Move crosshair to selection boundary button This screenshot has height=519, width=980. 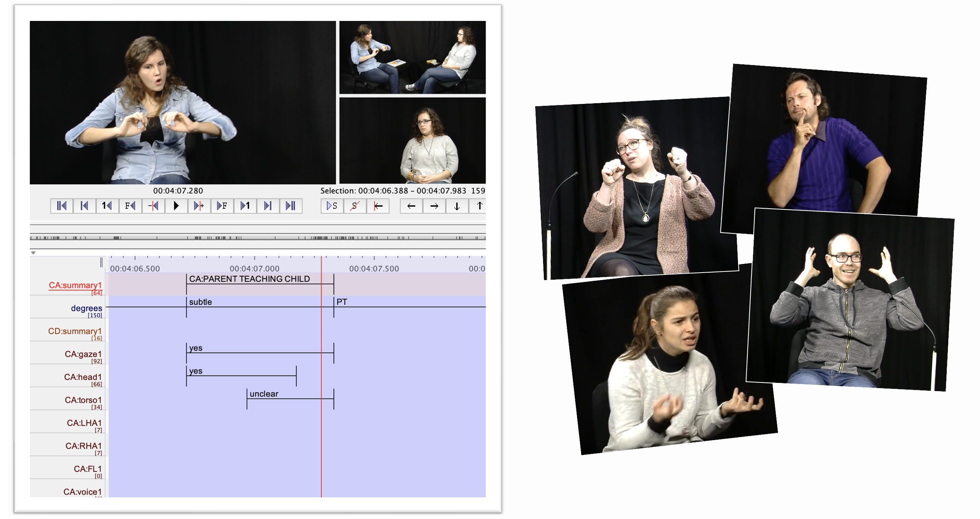(378, 206)
